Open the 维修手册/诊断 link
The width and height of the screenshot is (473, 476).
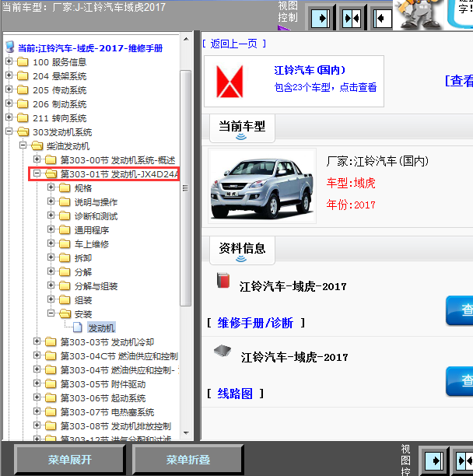tap(255, 323)
